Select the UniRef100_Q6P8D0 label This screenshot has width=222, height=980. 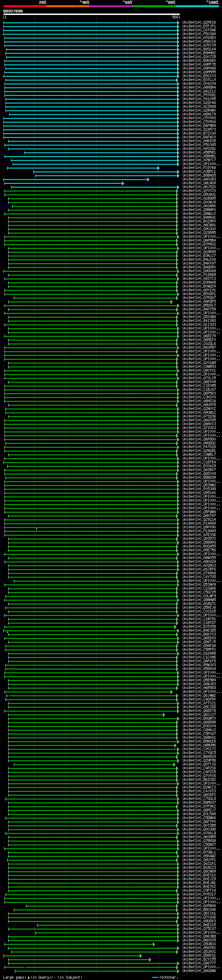pyautogui.click(x=199, y=439)
